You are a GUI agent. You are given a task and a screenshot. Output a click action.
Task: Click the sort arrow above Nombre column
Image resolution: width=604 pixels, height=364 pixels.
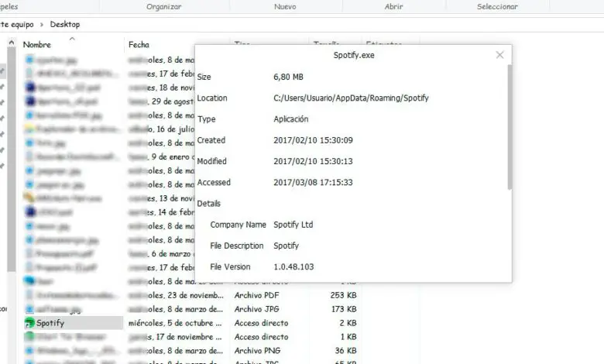(x=72, y=39)
